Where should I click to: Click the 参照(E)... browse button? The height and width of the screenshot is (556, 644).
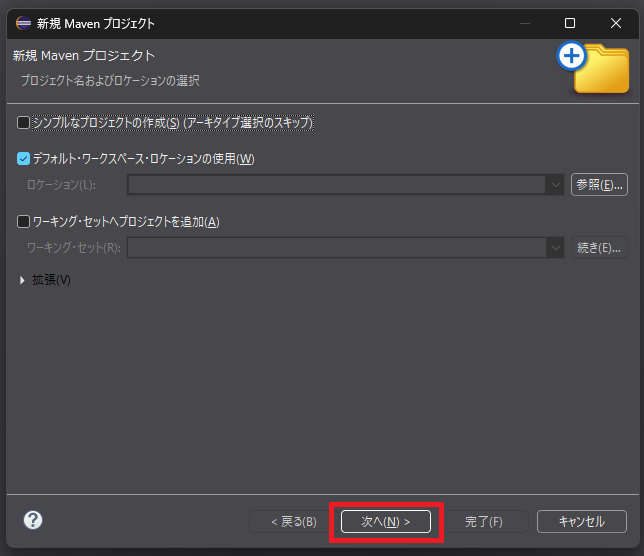[599, 185]
